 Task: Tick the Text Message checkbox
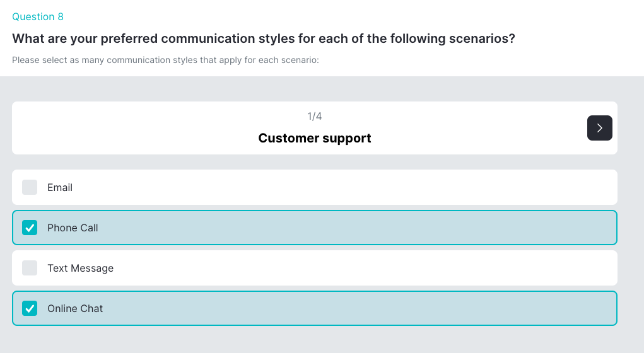(30, 268)
